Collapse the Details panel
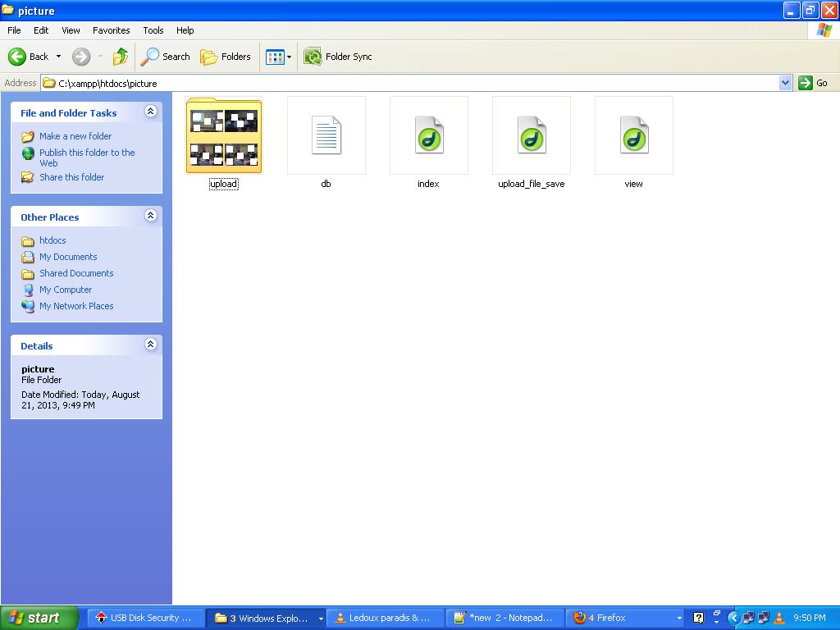This screenshot has width=840, height=630. 151,344
